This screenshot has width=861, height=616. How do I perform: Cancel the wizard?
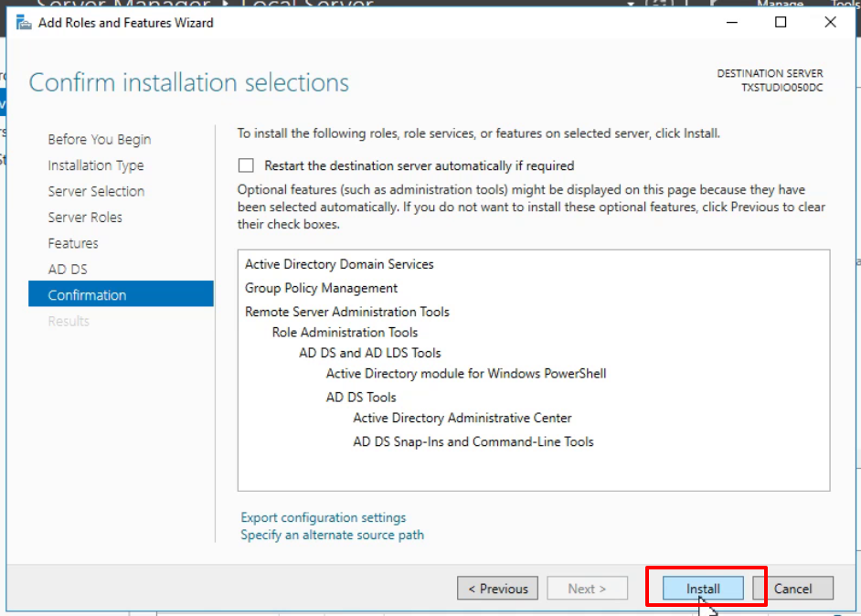coord(793,589)
